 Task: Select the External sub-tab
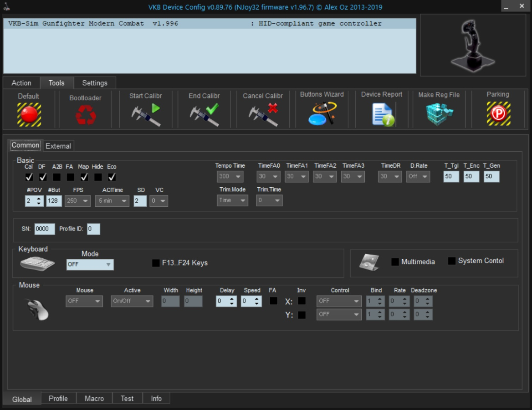pyautogui.click(x=58, y=146)
